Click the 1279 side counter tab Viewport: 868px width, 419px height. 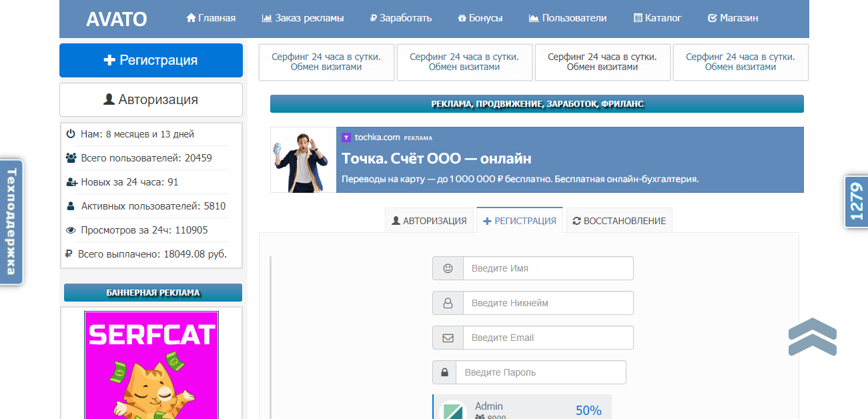tap(857, 202)
